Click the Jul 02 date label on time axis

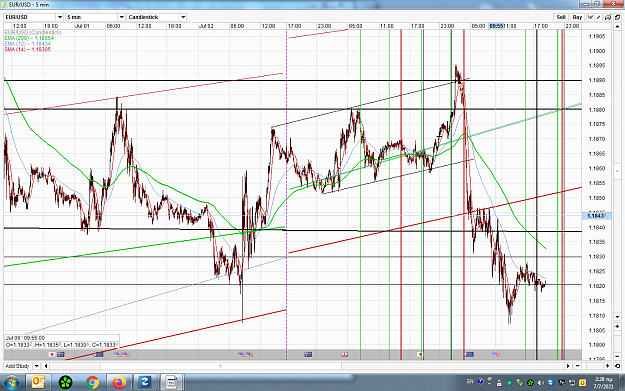tap(206, 26)
